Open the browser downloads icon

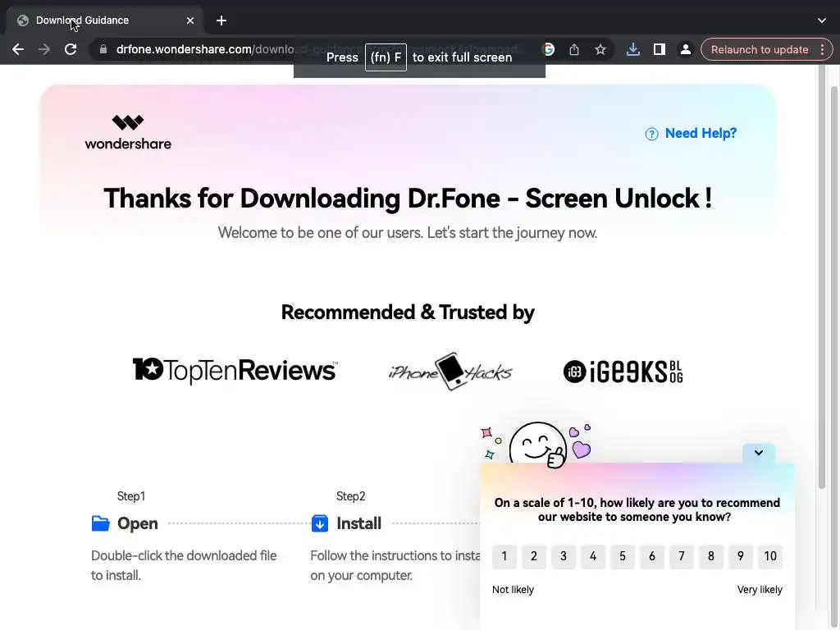[x=632, y=49]
